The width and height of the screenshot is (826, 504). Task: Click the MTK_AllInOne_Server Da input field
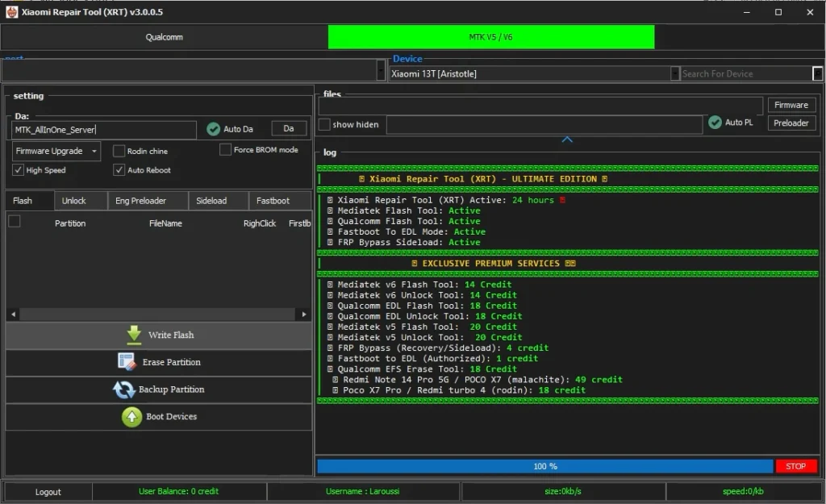click(104, 130)
